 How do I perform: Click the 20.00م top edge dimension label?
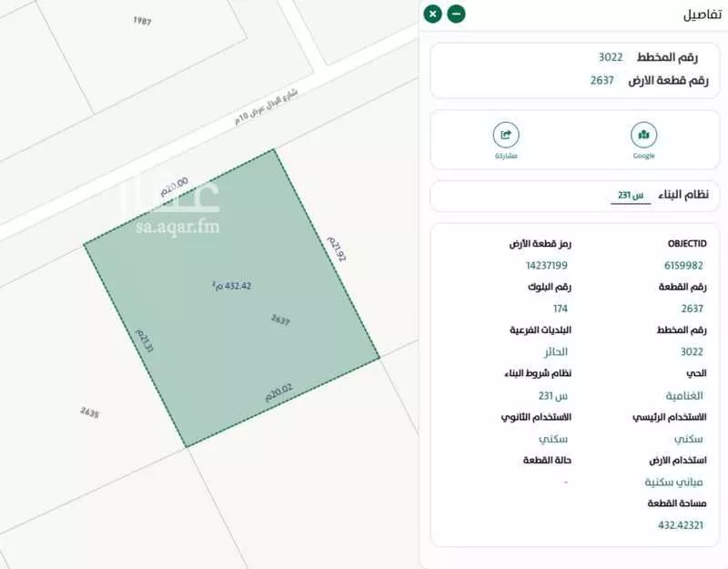coord(174,187)
